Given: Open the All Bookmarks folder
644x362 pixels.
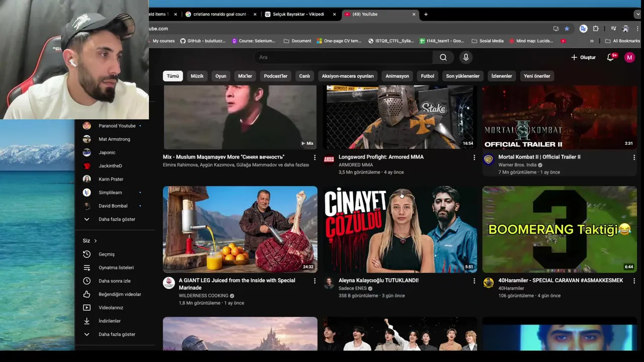Looking at the screenshot, I should point(622,41).
